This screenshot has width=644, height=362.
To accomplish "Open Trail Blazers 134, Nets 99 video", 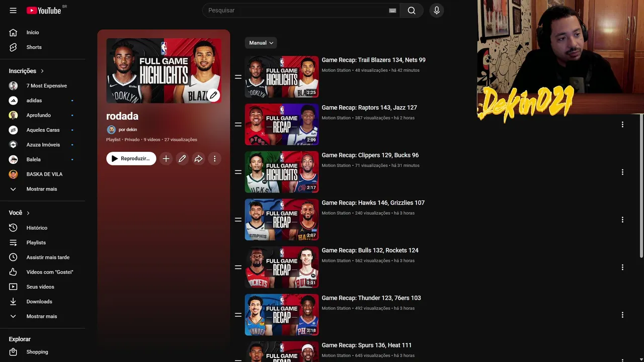I will (373, 60).
